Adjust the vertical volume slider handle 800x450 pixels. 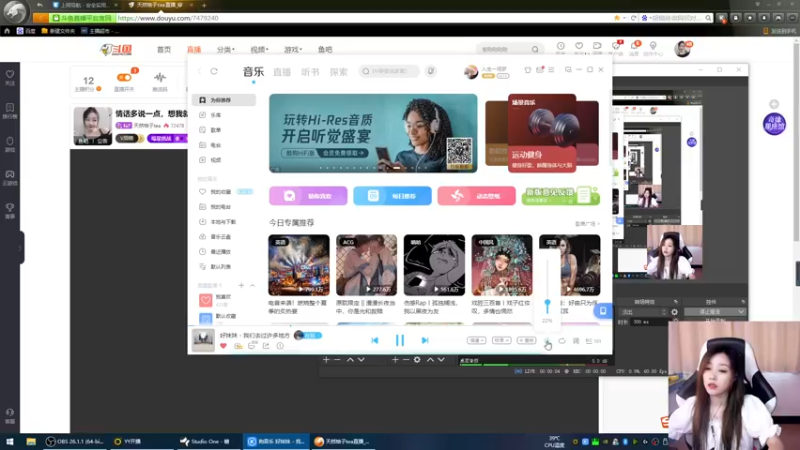tap(547, 304)
